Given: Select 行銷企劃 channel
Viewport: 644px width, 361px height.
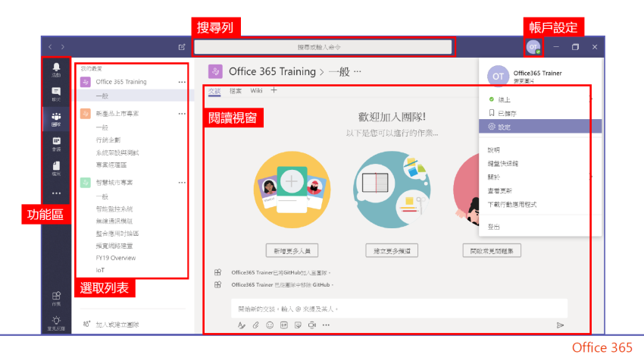Looking at the screenshot, I should 108,140.
